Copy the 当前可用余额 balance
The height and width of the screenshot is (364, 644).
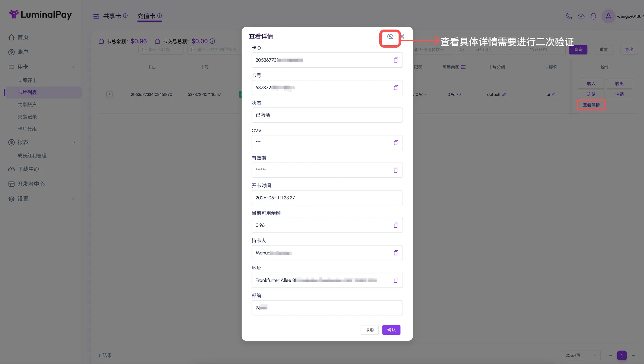pyautogui.click(x=396, y=225)
